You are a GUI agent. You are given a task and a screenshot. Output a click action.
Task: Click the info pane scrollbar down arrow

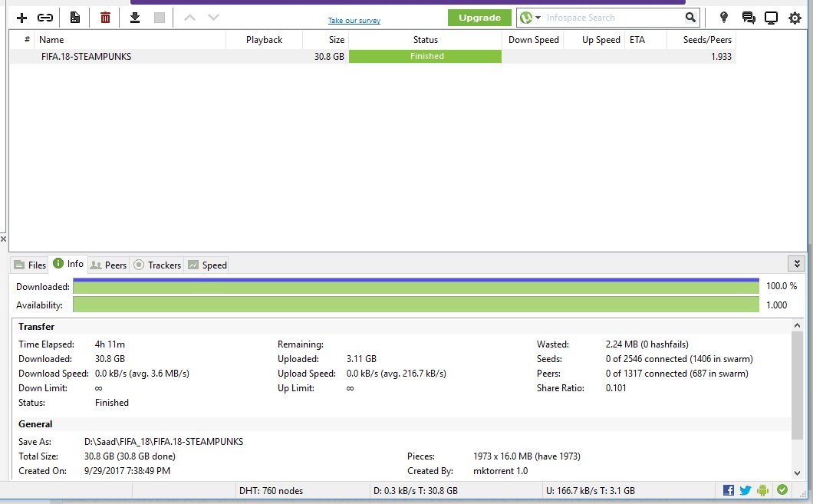[797, 473]
